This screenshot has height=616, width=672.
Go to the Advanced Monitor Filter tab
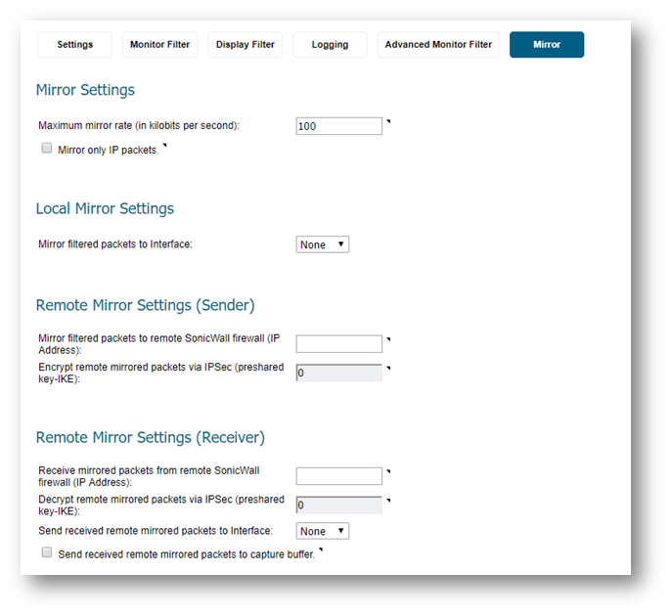click(438, 45)
